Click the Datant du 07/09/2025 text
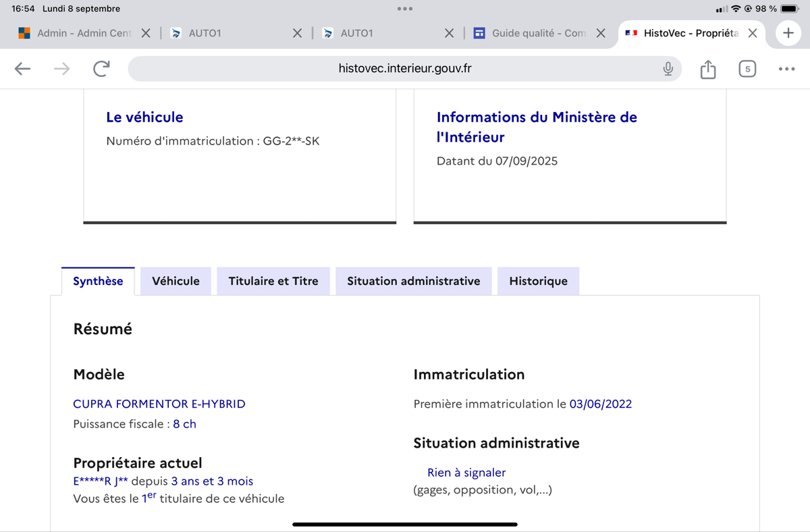 coord(497,161)
